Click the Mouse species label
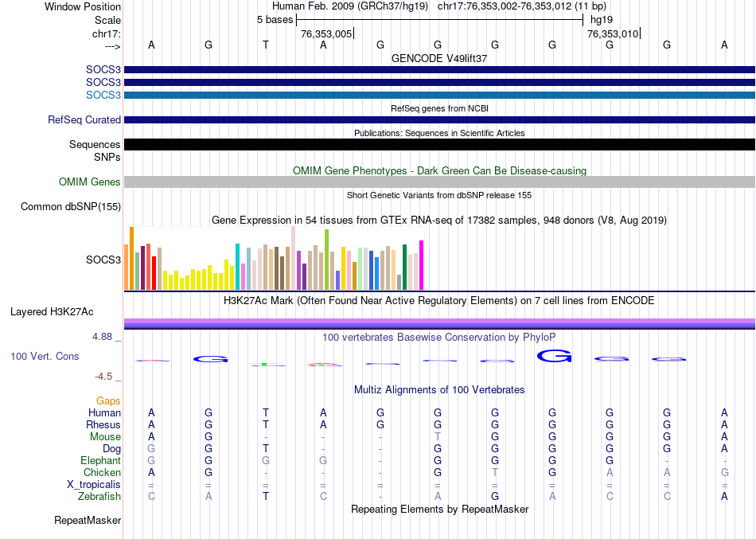Screen dimensions: 756x539 tap(105, 437)
